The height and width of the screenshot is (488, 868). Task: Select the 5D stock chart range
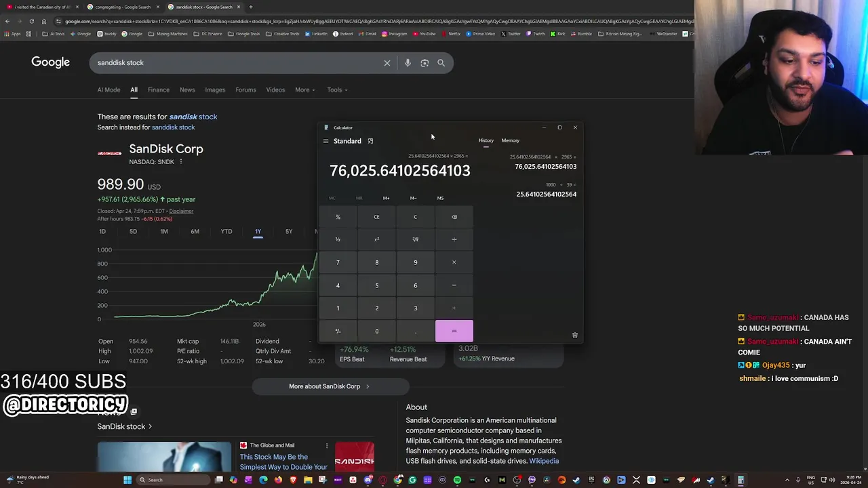pos(133,232)
